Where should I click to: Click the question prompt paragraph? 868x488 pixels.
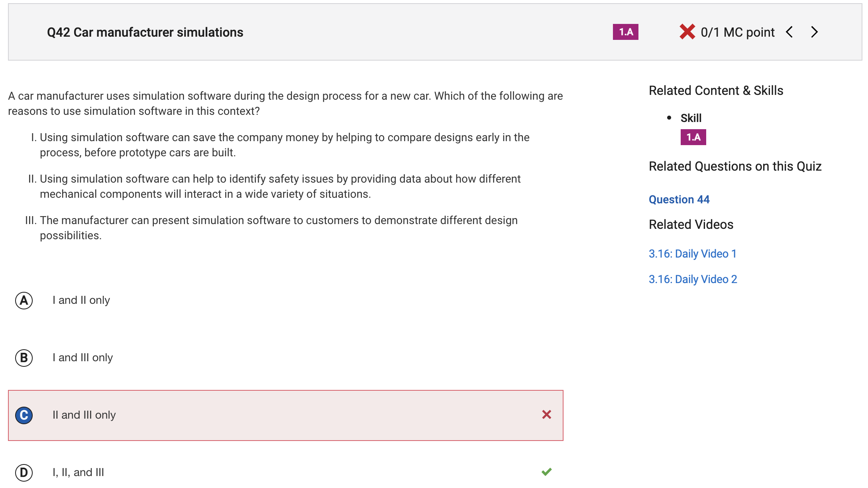(285, 103)
